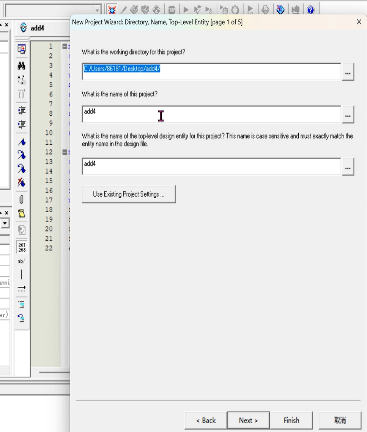The width and height of the screenshot is (367, 432).
Task: Click the Detach Window icon in editor toolbar
Action: tap(21, 49)
